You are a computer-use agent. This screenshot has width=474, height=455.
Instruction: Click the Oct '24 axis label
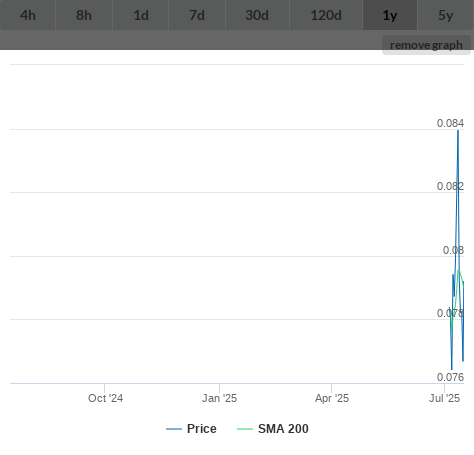[x=105, y=398]
